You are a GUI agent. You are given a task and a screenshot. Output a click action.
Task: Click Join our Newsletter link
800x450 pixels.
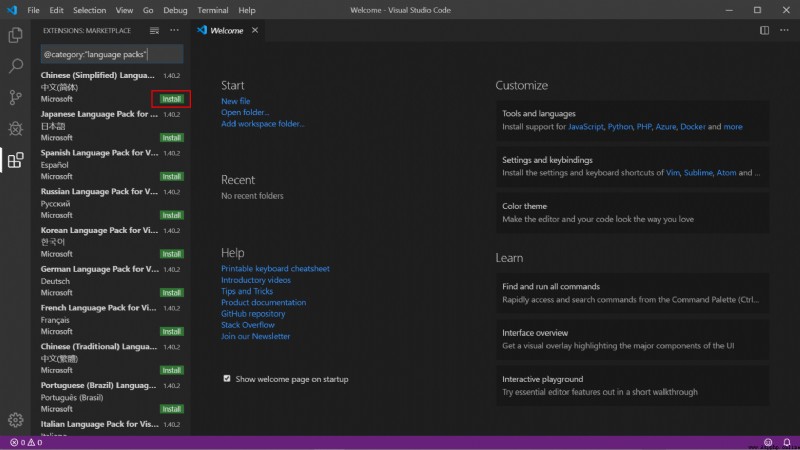coord(255,336)
